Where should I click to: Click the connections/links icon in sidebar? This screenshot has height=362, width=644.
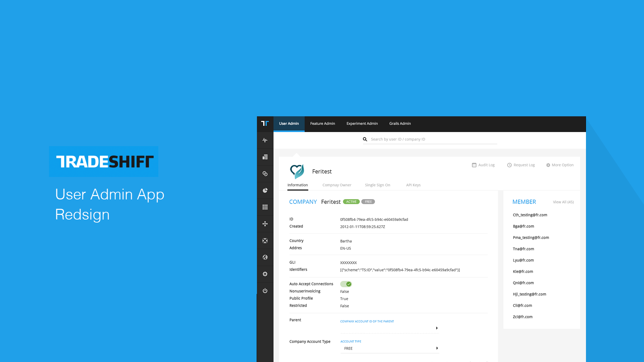coord(265,174)
